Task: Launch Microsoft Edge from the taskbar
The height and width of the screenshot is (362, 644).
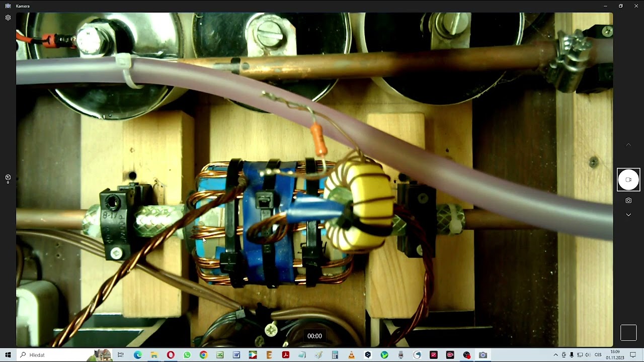Action: pos(137,355)
